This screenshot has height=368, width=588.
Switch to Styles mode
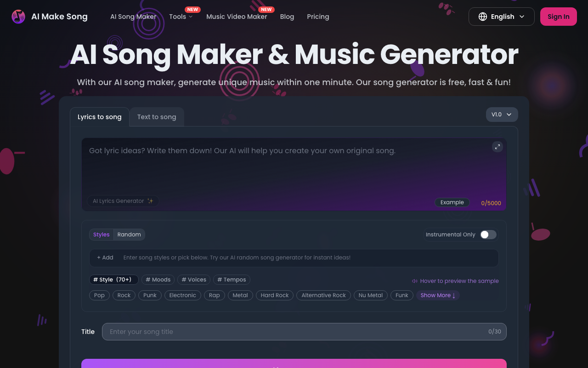pyautogui.click(x=101, y=235)
